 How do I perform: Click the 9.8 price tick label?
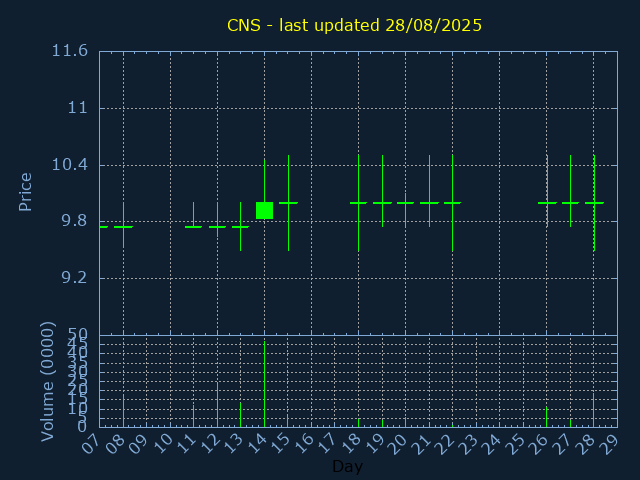point(74,221)
